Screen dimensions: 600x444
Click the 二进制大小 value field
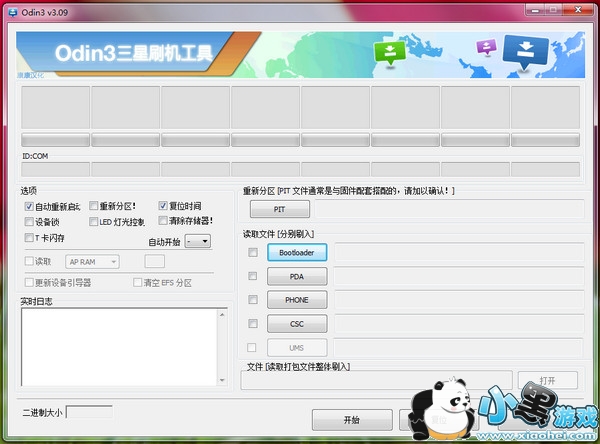pyautogui.click(x=89, y=412)
